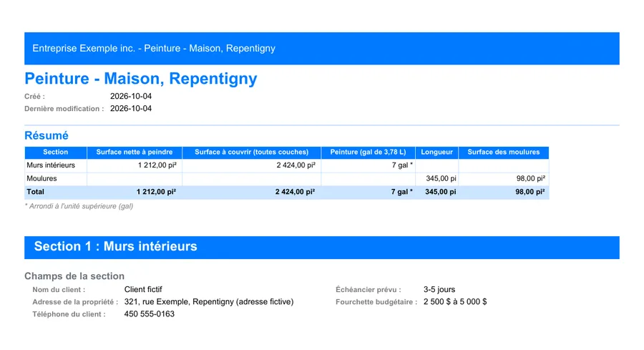Click '345,00 pi' in the Total row
Image resolution: width=644 pixels, height=350 pixels.
pos(440,192)
